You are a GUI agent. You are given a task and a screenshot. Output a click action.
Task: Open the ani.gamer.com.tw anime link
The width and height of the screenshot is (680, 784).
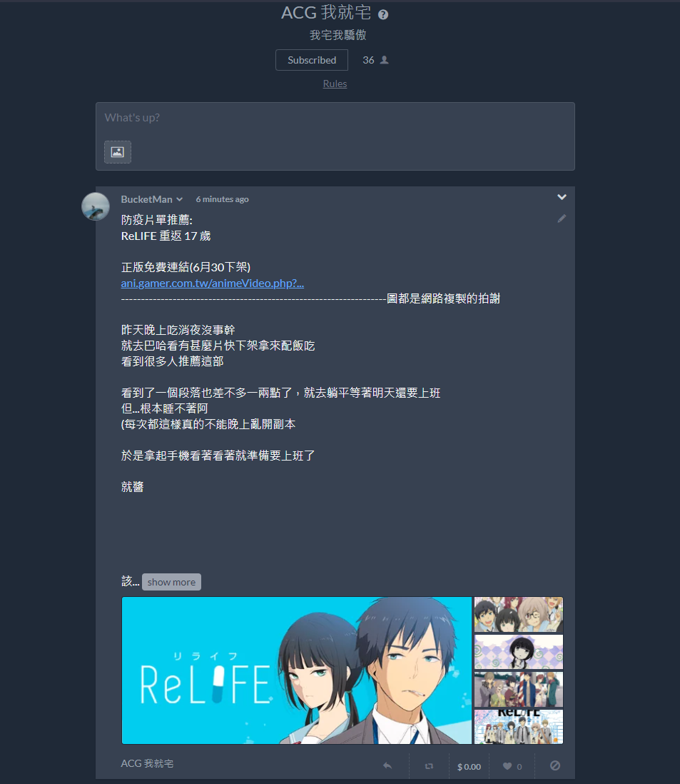tap(213, 283)
